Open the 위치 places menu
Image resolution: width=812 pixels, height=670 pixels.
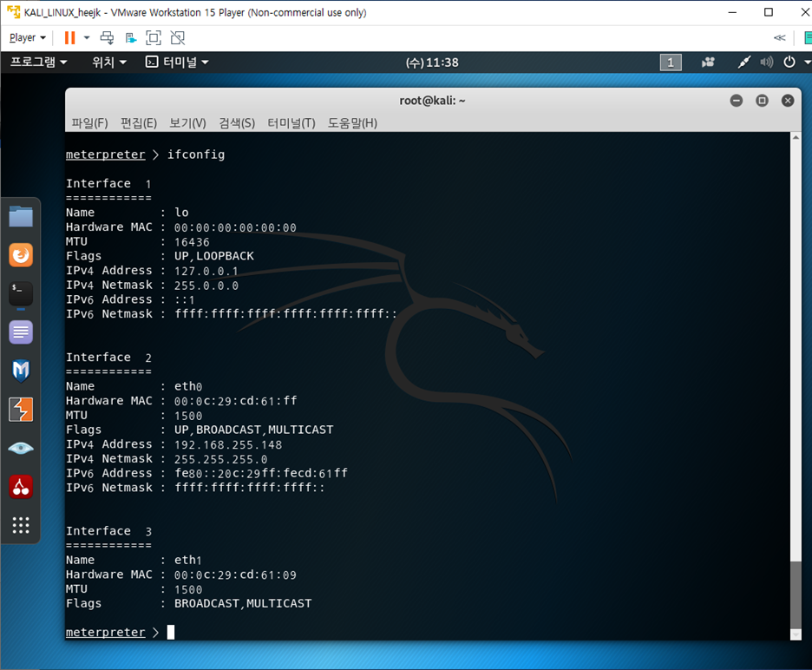click(x=109, y=62)
